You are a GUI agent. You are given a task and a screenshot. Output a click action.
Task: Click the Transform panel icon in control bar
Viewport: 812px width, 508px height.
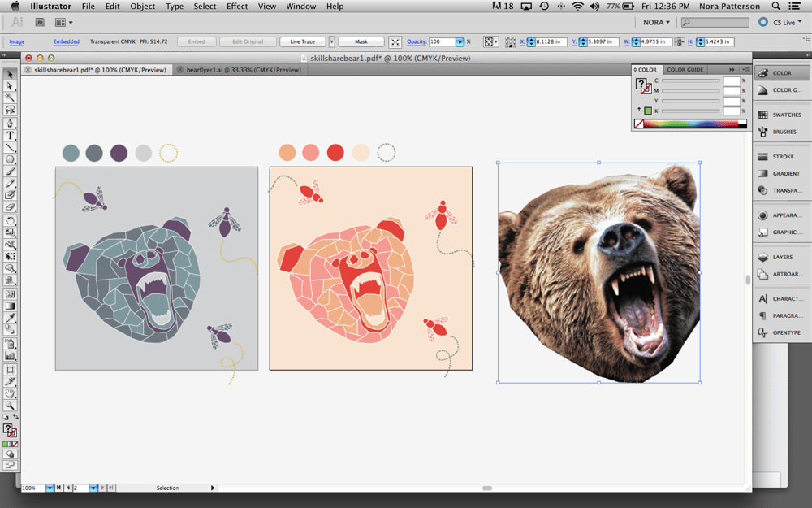pyautogui.click(x=510, y=41)
